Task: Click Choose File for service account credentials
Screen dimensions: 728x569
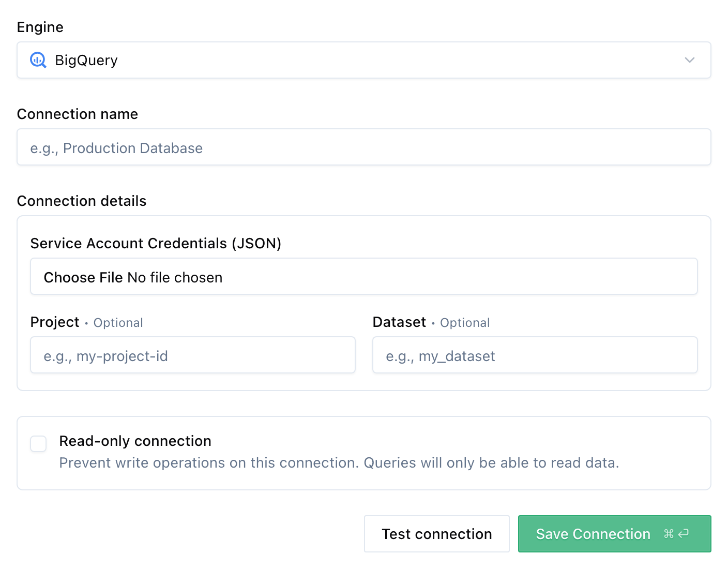Action: (x=84, y=277)
